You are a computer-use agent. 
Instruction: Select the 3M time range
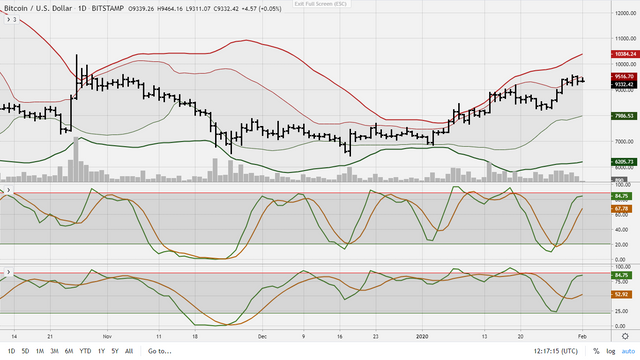point(54,351)
